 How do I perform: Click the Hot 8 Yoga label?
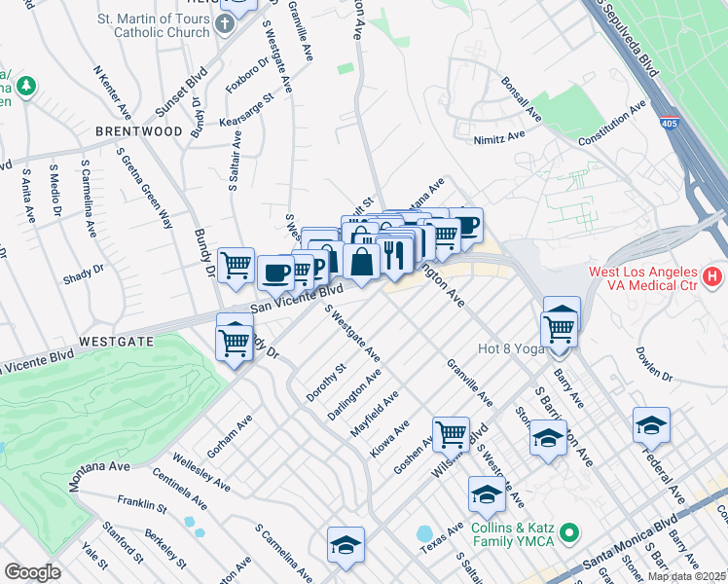coord(511,348)
